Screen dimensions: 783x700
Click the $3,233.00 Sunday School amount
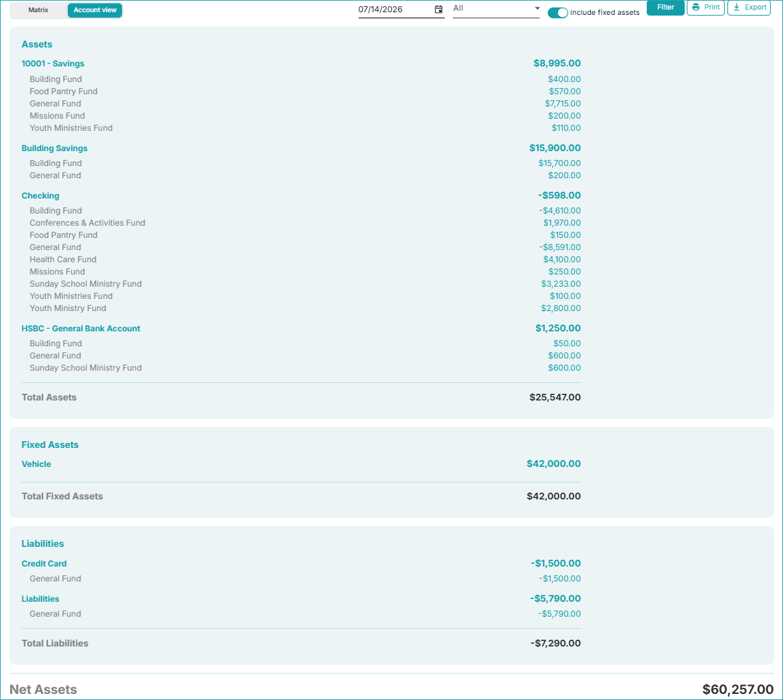[x=561, y=284]
